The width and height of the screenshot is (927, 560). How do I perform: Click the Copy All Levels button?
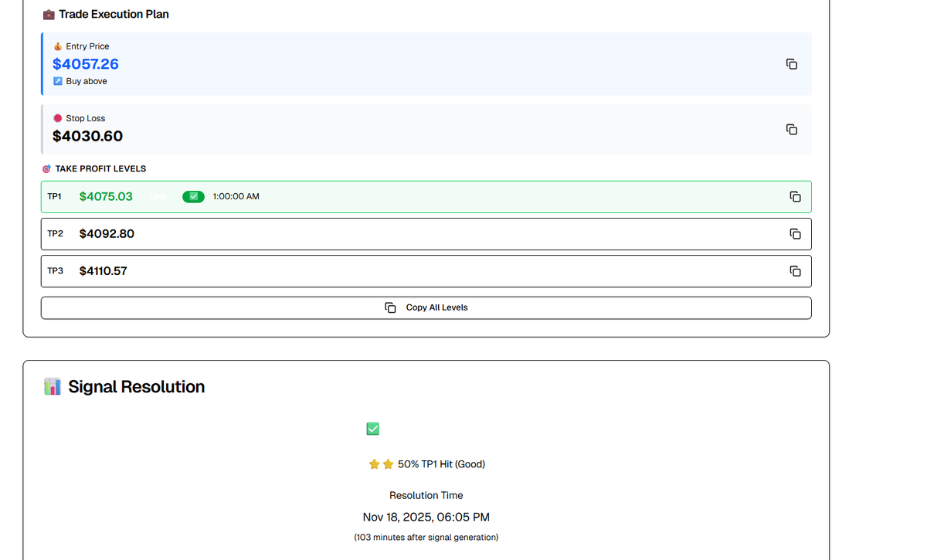426,307
